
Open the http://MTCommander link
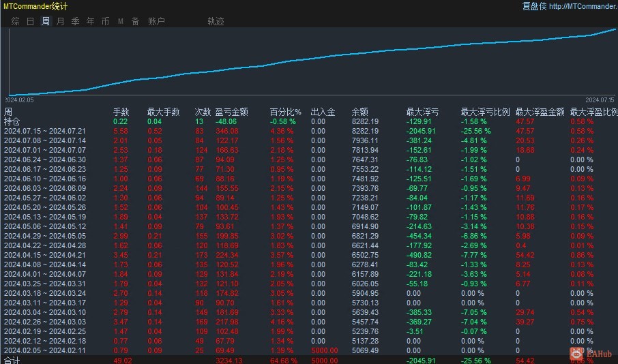[583, 6]
